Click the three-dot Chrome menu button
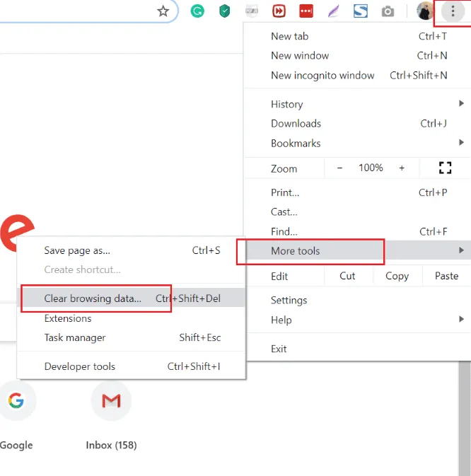 coord(453,11)
